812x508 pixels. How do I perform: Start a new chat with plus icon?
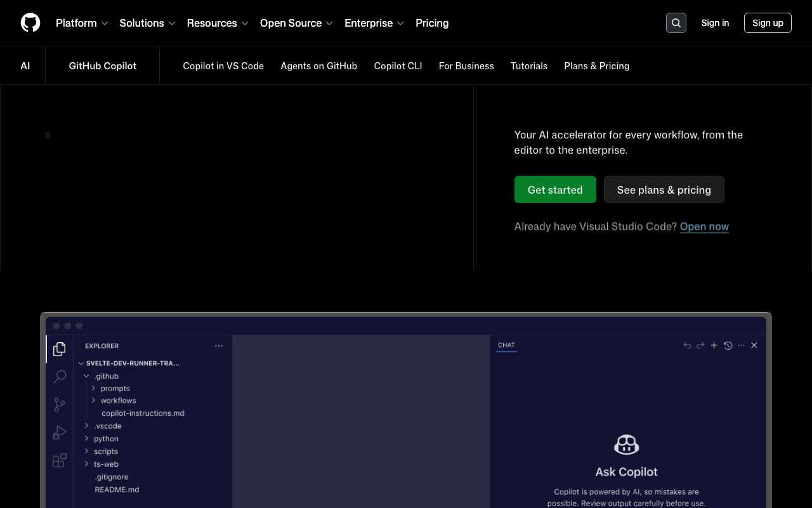[714, 345]
